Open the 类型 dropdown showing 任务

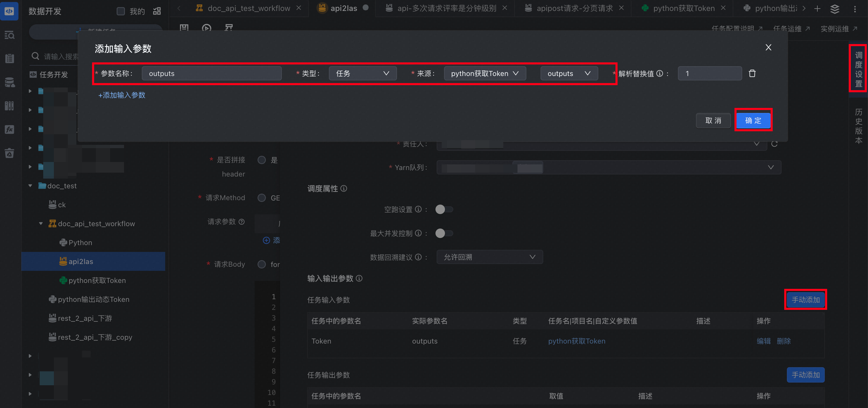(x=362, y=73)
